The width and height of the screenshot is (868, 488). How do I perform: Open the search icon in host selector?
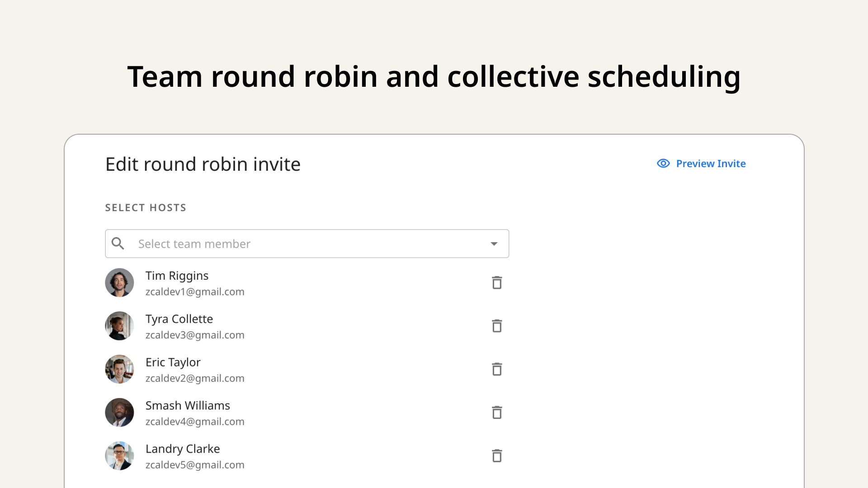click(x=118, y=243)
